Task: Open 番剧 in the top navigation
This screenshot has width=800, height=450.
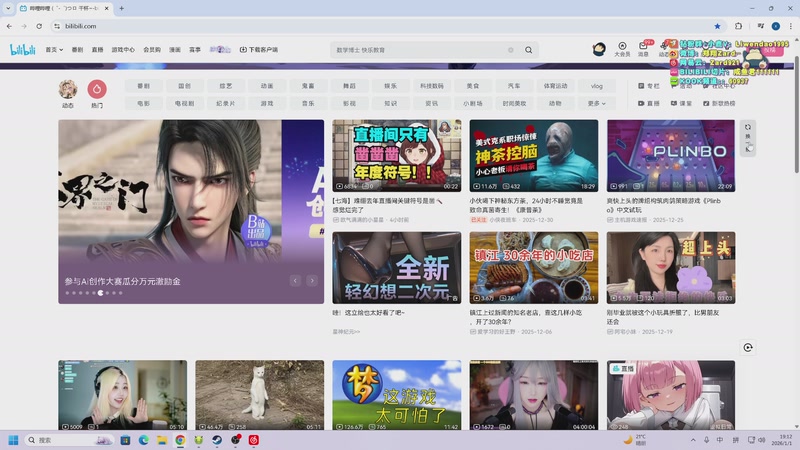Action: [x=77, y=49]
